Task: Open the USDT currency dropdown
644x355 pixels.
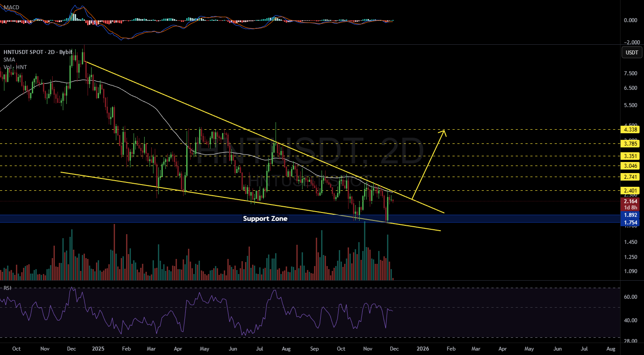Action: [x=632, y=53]
